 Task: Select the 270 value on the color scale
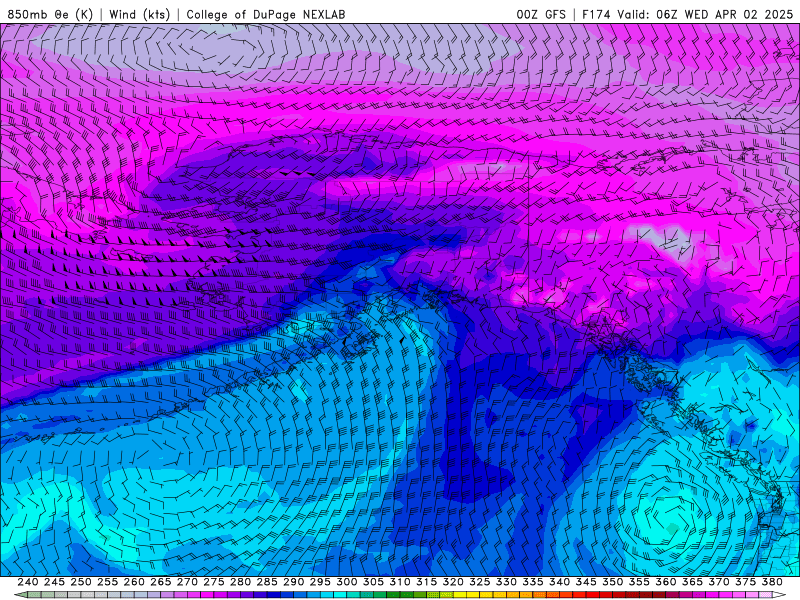[187, 582]
